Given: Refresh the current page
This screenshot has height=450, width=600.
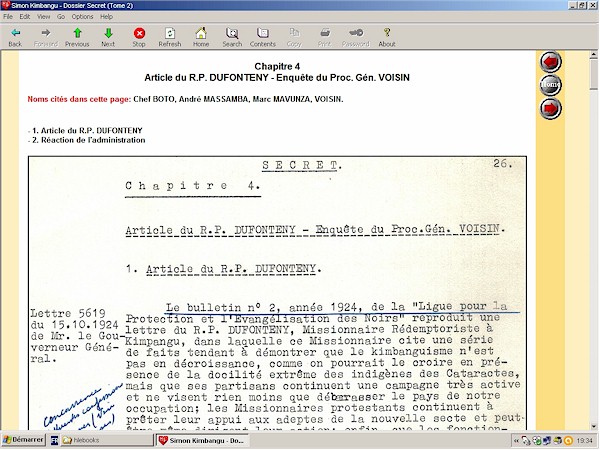Looking at the screenshot, I should [170, 37].
